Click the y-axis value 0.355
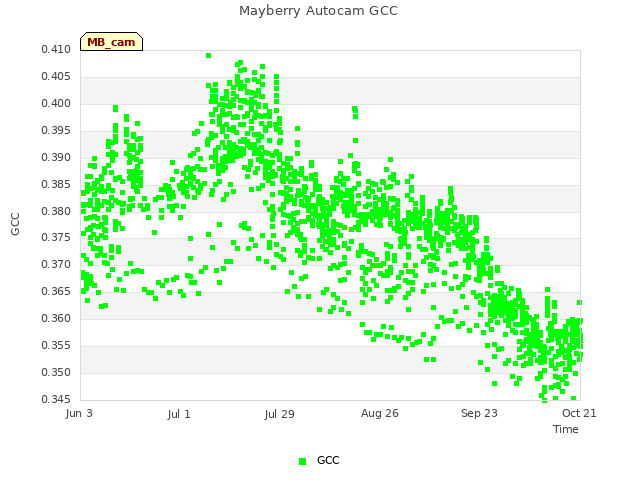The image size is (640, 480). [56, 345]
